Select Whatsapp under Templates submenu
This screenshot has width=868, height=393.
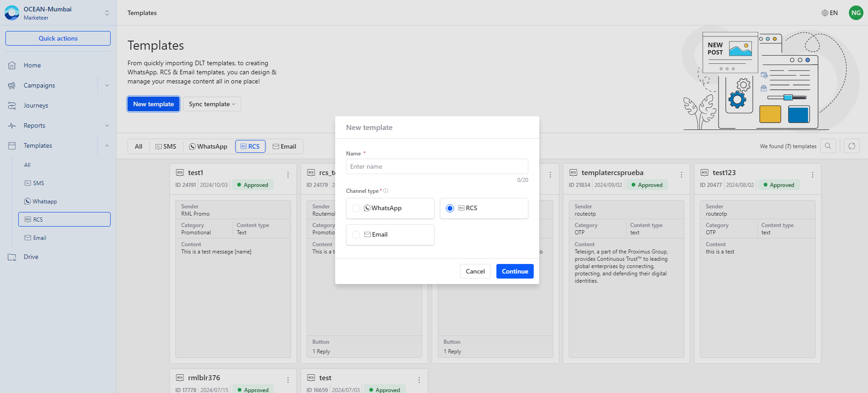coord(41,202)
